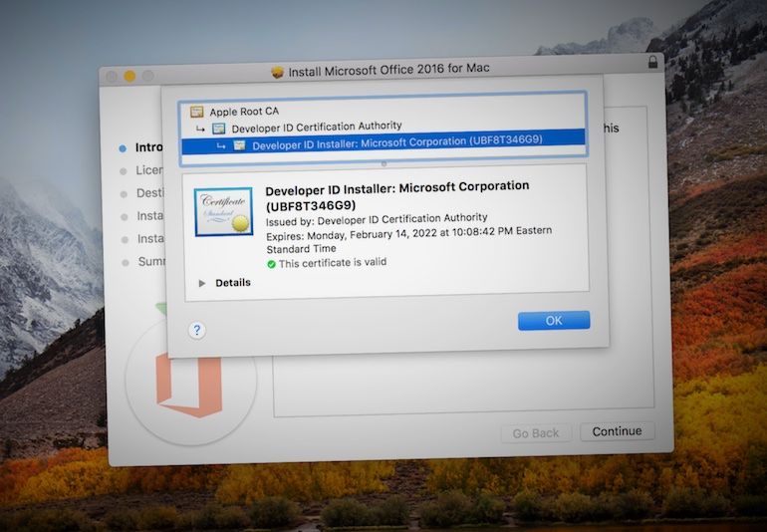Click the Expires date line
This screenshot has width=767, height=532.
click(x=409, y=240)
